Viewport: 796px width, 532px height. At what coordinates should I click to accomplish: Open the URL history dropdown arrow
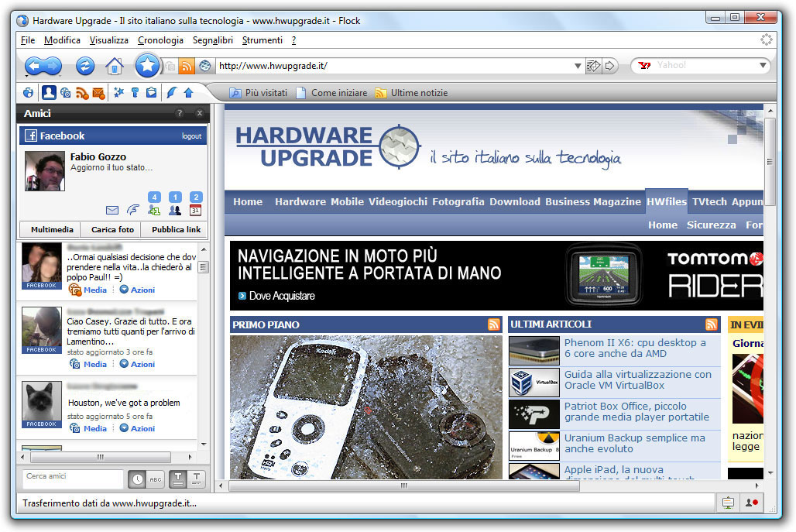pos(577,66)
